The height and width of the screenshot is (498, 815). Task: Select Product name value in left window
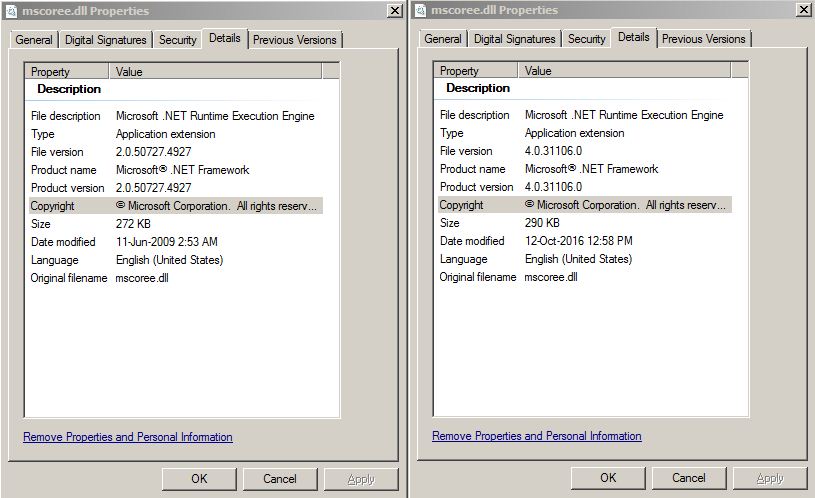(182, 170)
